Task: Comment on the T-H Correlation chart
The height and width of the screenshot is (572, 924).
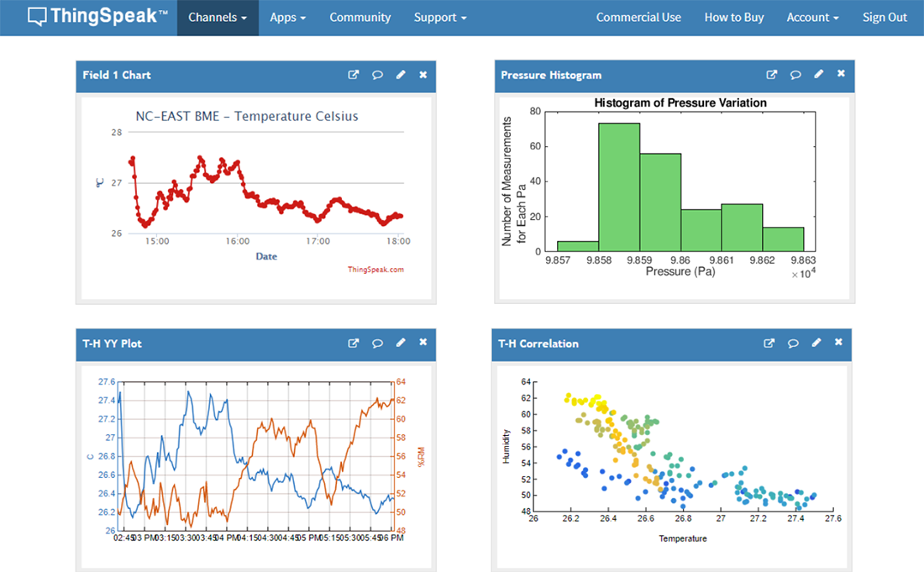Action: tap(793, 343)
